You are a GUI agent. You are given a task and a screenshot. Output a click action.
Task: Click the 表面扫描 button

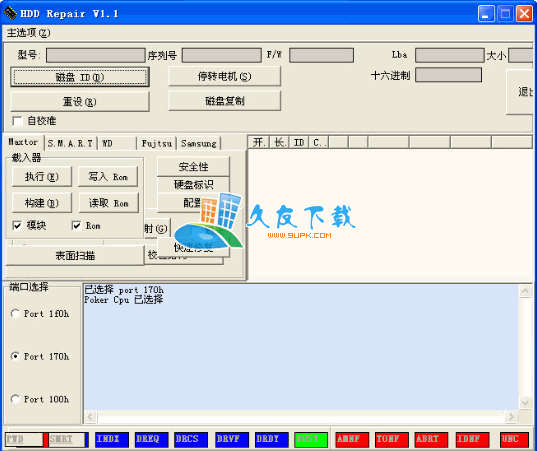(75, 255)
